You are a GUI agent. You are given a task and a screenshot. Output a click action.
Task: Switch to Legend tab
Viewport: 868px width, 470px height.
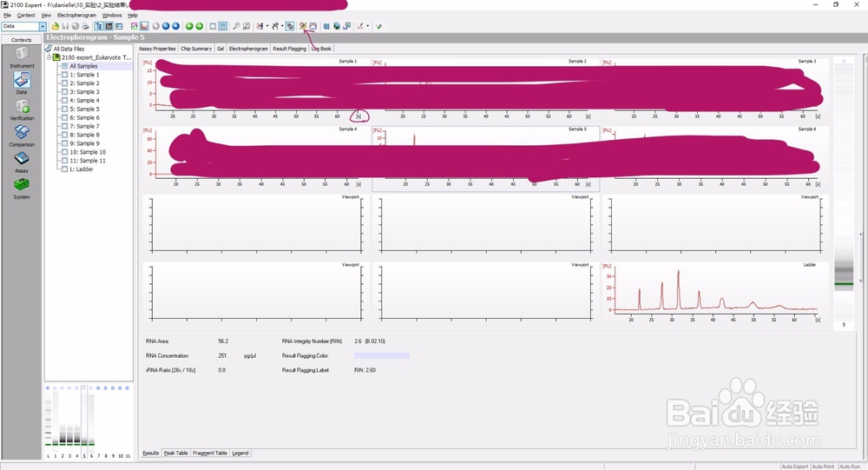(x=240, y=453)
